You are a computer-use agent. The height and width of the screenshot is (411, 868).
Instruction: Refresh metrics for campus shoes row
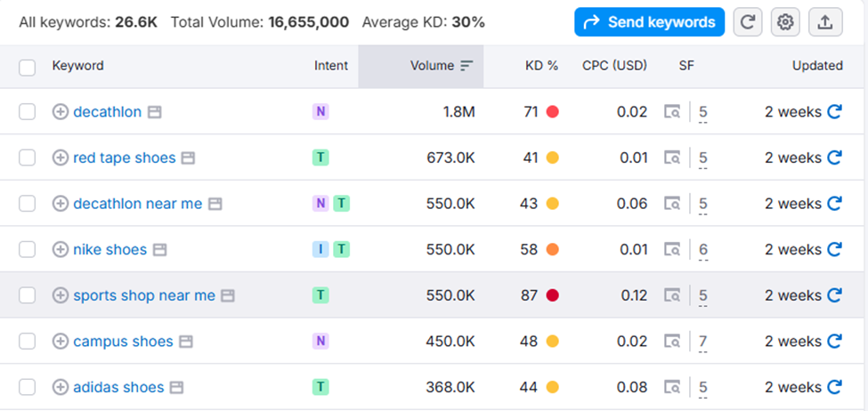tap(834, 342)
